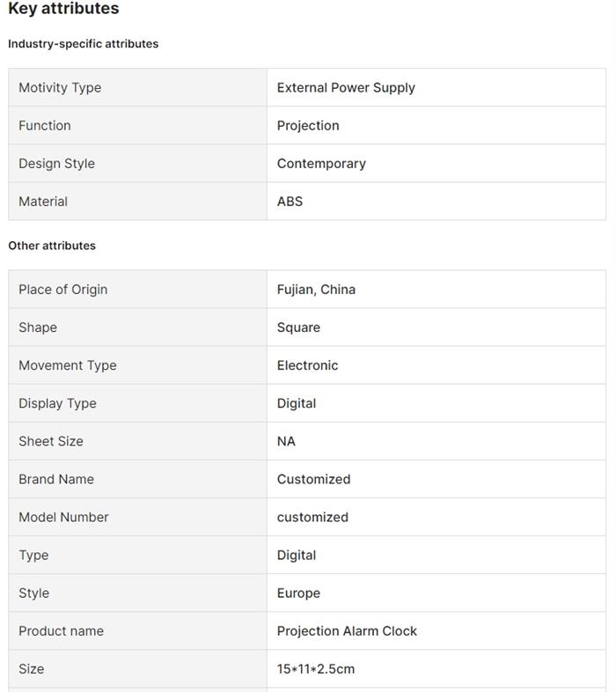Click the Europe style value
This screenshot has height=692, width=616.
coord(298,593)
